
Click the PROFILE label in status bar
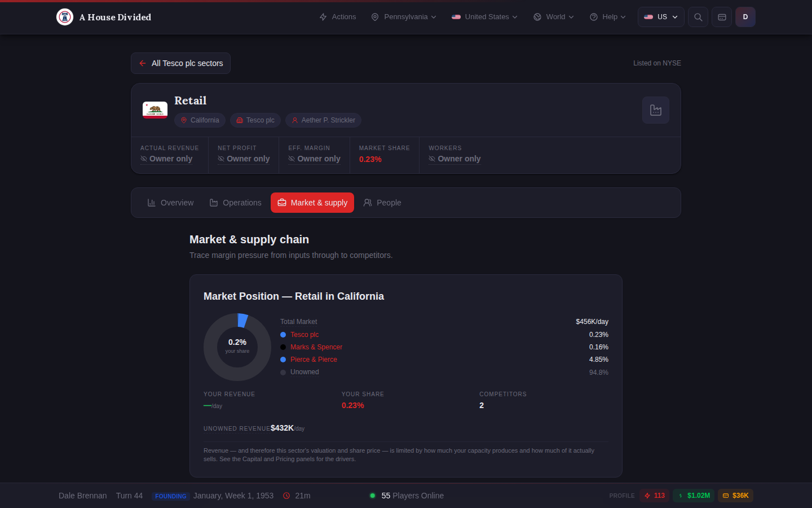point(622,496)
